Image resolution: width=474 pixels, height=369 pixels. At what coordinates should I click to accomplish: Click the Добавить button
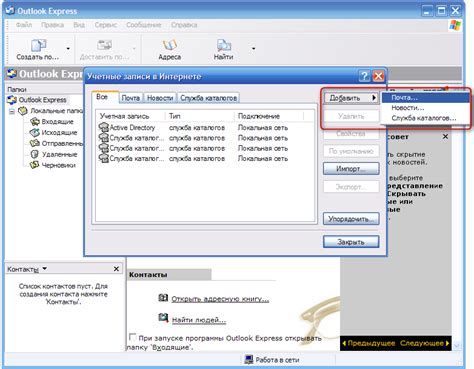pyautogui.click(x=351, y=98)
